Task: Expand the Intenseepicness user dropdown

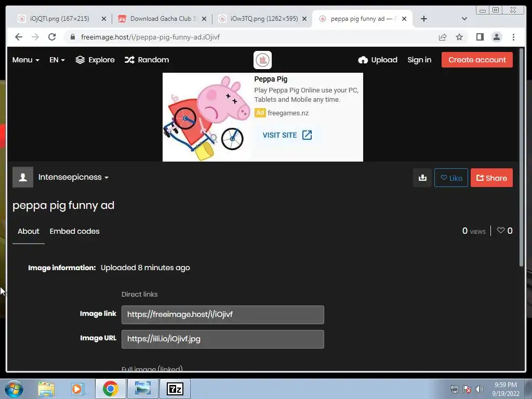Action: click(73, 177)
